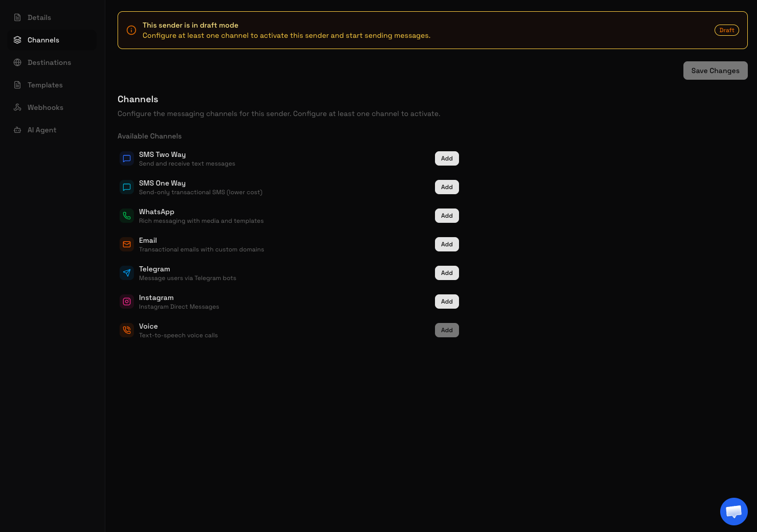Add the Email channel
The height and width of the screenshot is (532, 757).
coord(446,244)
